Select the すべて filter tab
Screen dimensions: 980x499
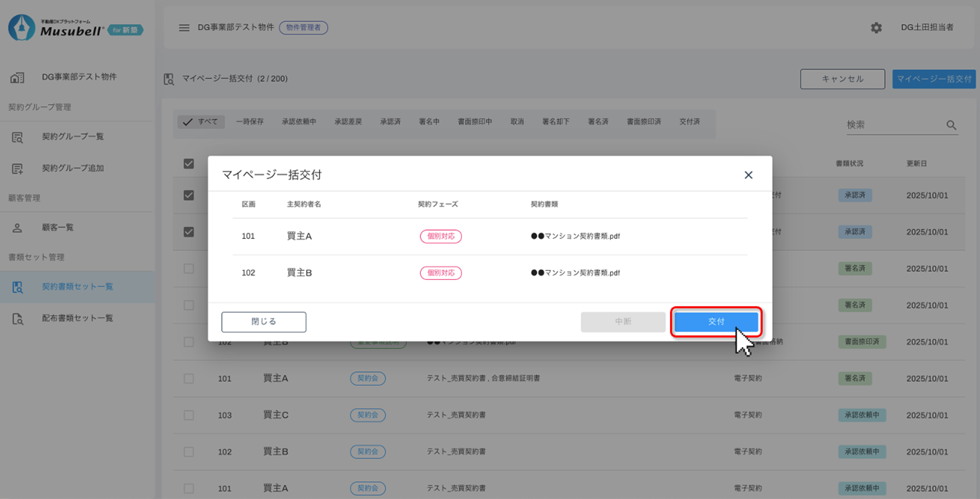coord(201,122)
